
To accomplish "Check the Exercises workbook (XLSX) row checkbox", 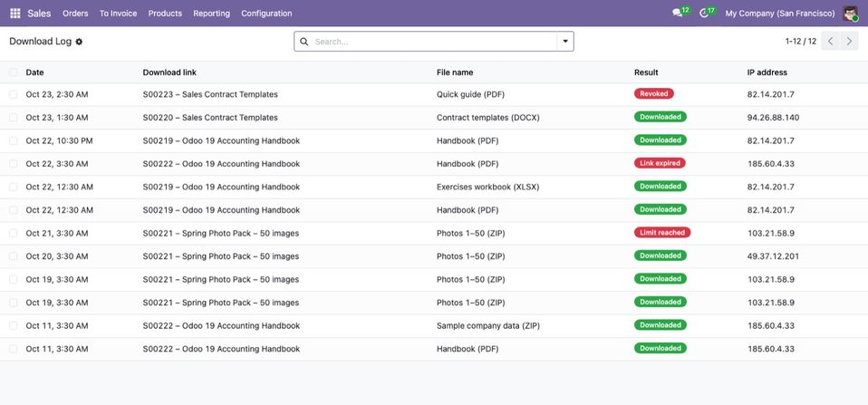I will click(x=14, y=187).
